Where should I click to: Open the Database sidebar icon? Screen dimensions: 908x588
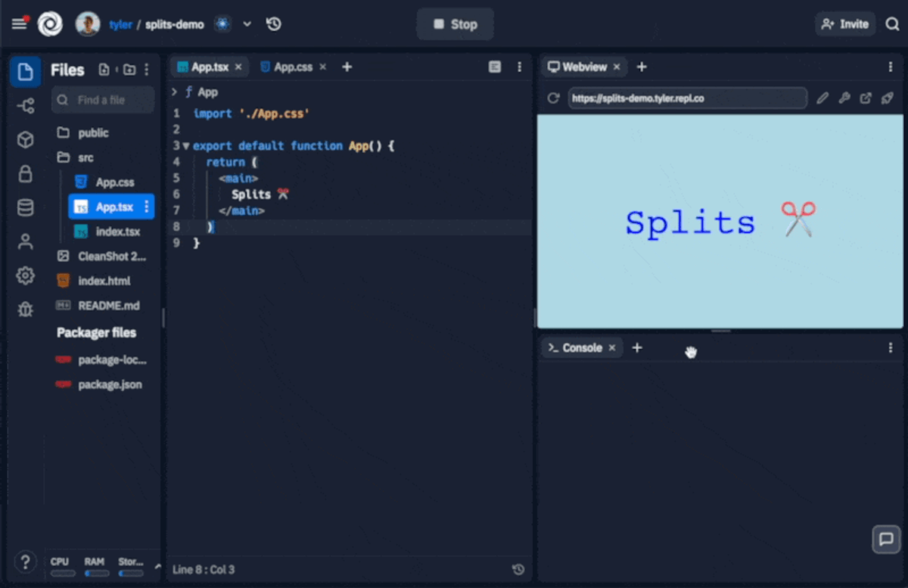pyautogui.click(x=25, y=208)
